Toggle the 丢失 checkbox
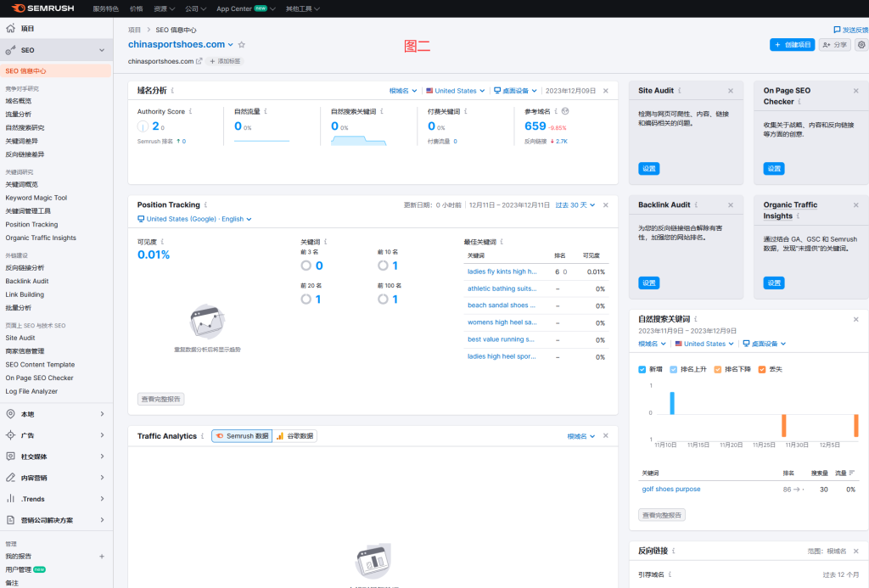 pyautogui.click(x=762, y=370)
